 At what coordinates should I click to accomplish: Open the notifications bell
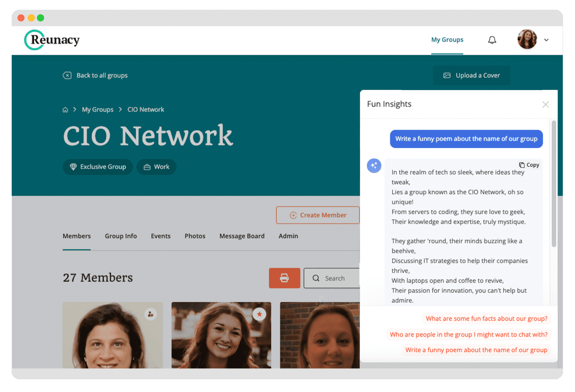click(492, 40)
